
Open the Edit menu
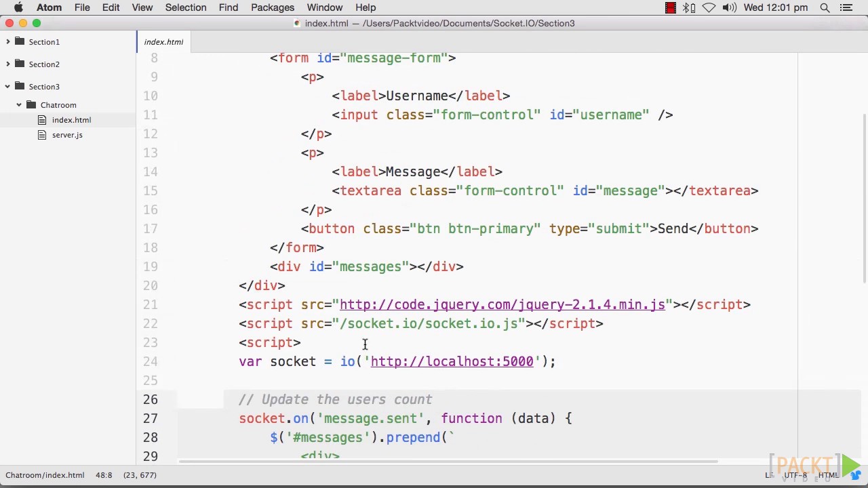[x=111, y=7]
